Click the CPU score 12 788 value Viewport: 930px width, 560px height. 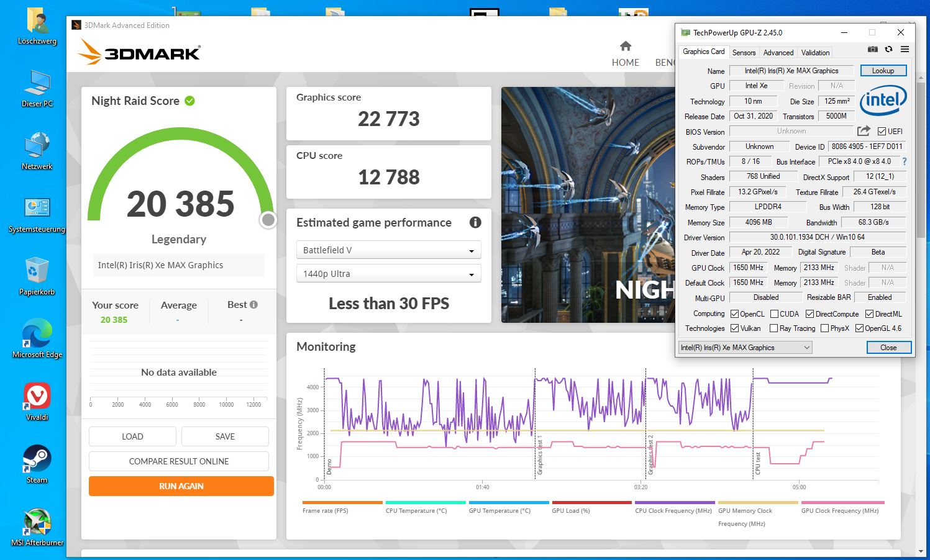tap(389, 177)
